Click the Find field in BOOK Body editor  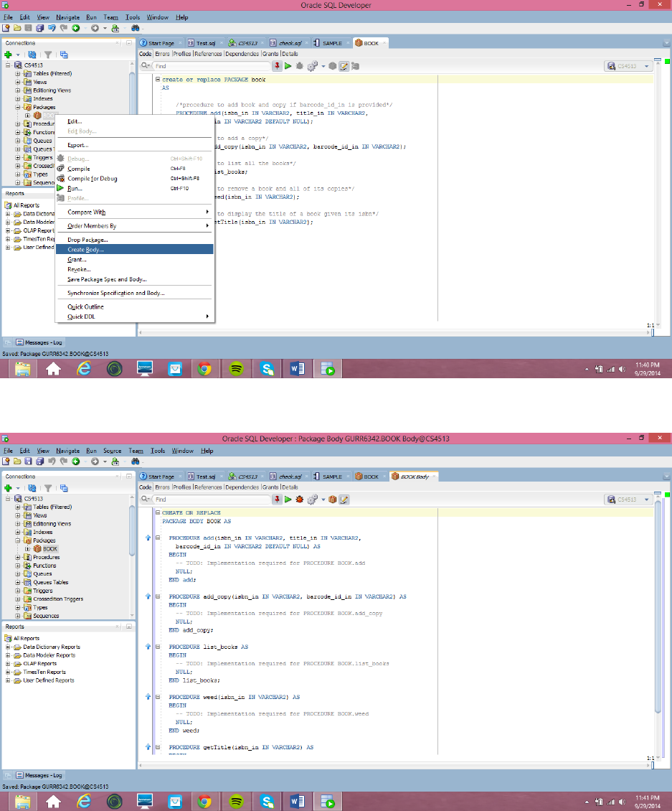coord(212,499)
